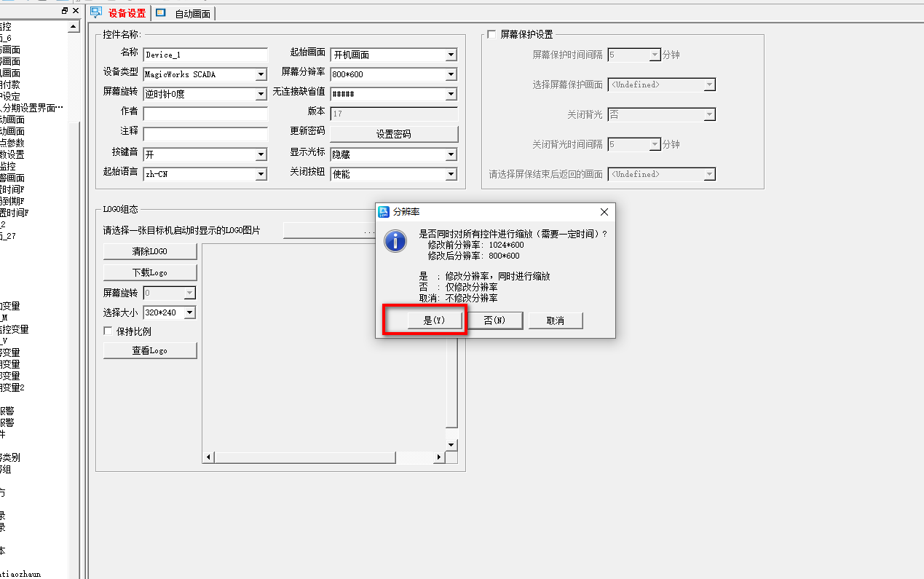Click the 分辨率 dialog title bar icon
This screenshot has width=924, height=579.
(384, 212)
